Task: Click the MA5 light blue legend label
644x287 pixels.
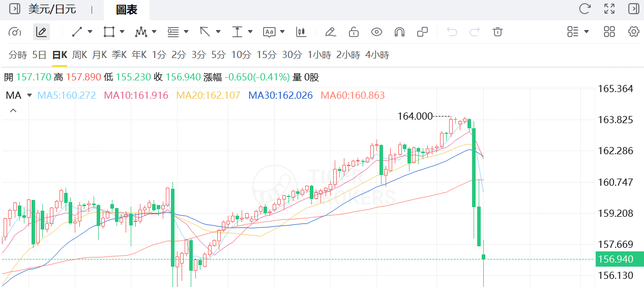Action: pos(67,95)
